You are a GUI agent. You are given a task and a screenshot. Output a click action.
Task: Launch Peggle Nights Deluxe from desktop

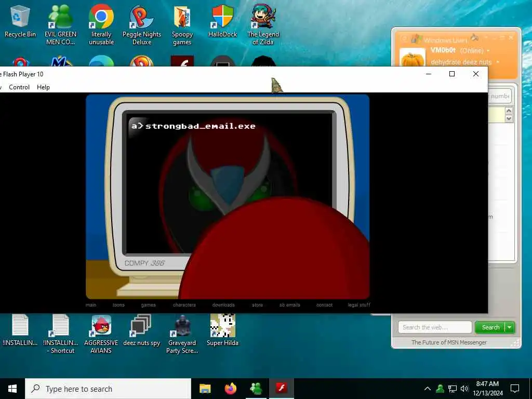pyautogui.click(x=142, y=24)
